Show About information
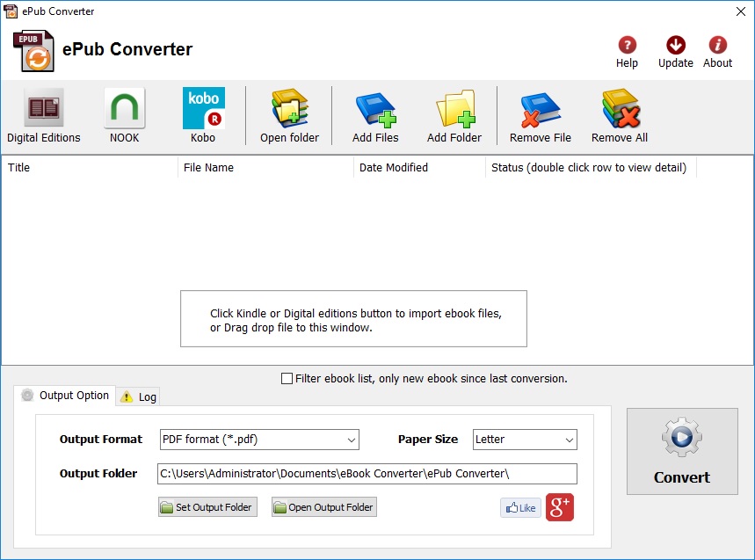755x560 pixels. (717, 52)
